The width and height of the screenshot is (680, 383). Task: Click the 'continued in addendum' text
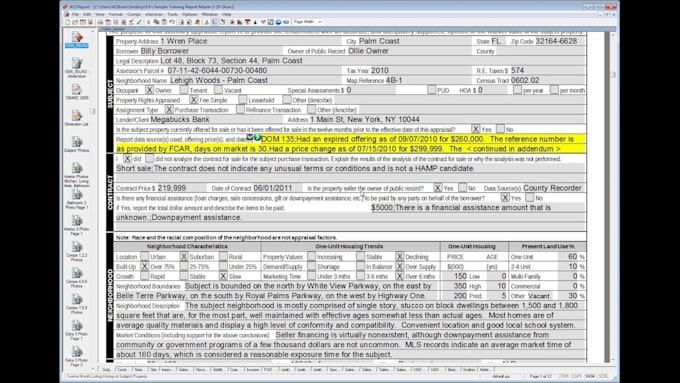point(513,149)
